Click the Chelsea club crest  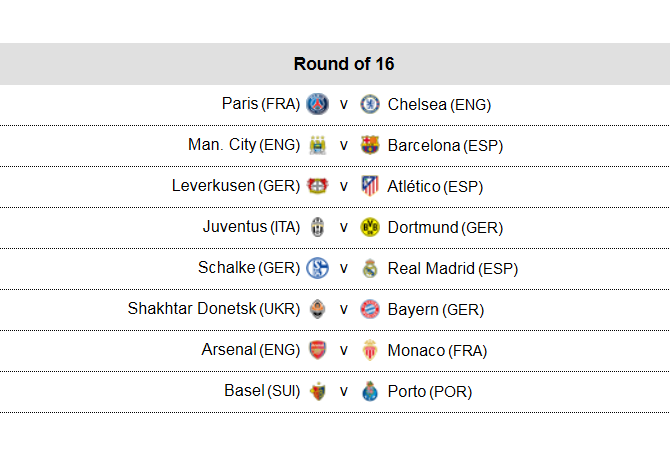coord(370,104)
